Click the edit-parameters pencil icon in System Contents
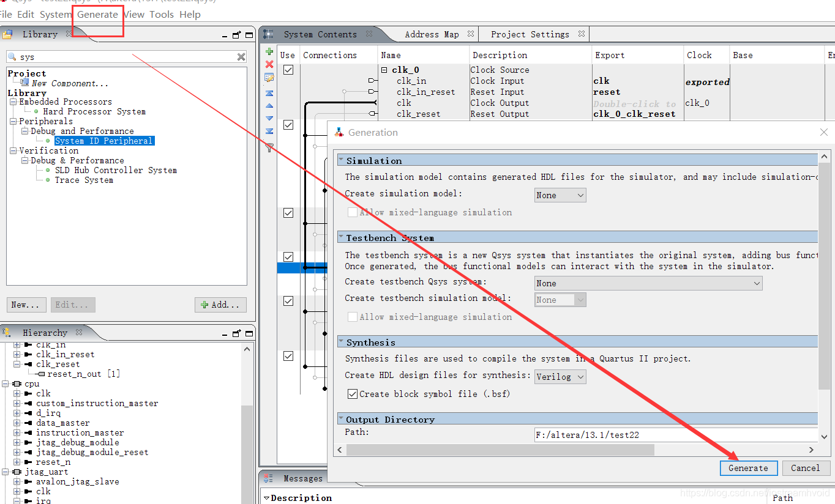The width and height of the screenshot is (835, 504). (269, 78)
